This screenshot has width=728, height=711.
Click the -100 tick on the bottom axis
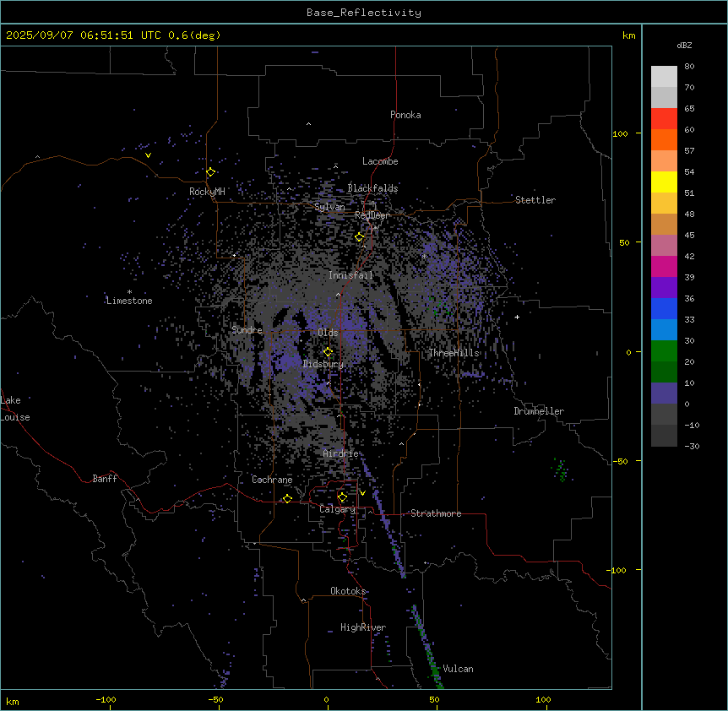(x=106, y=699)
